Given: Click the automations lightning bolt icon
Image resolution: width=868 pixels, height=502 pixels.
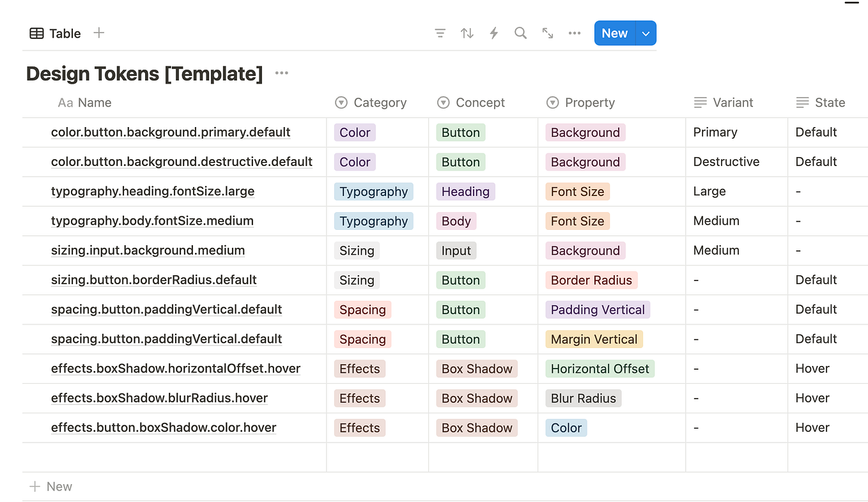Looking at the screenshot, I should click(493, 33).
